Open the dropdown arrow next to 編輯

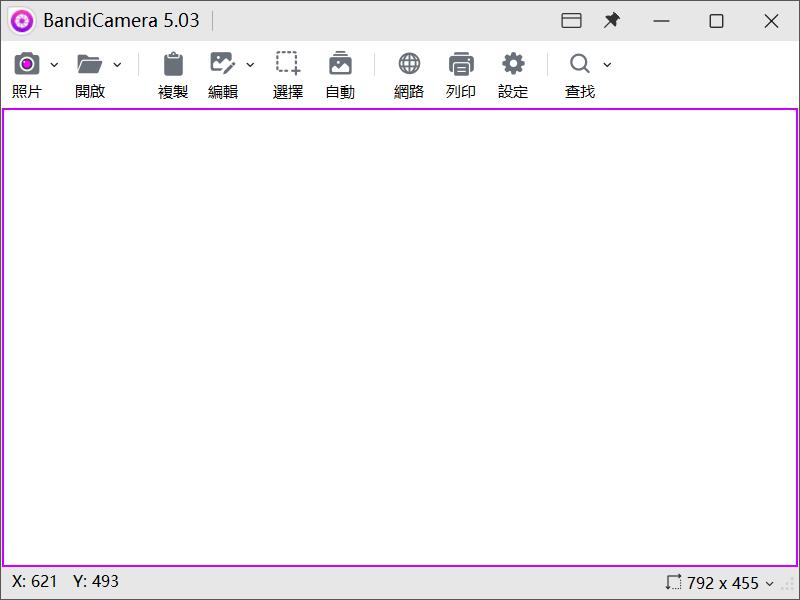coord(250,65)
